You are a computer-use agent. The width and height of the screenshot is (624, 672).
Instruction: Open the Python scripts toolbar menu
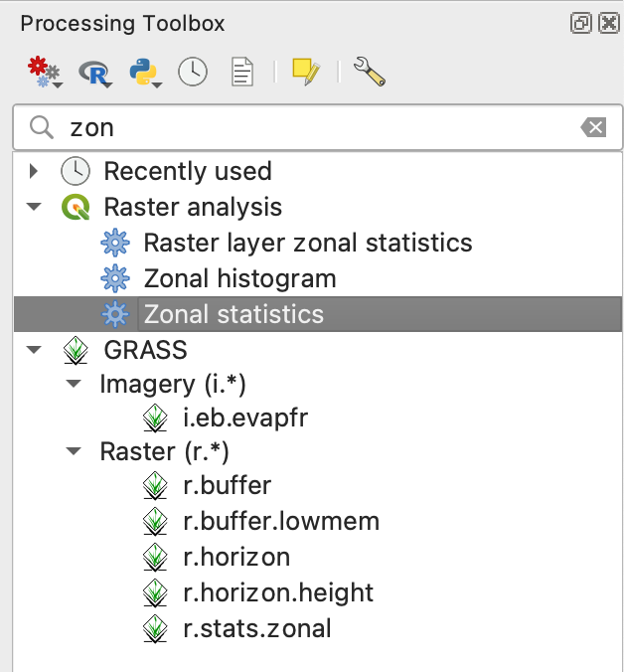point(146,72)
